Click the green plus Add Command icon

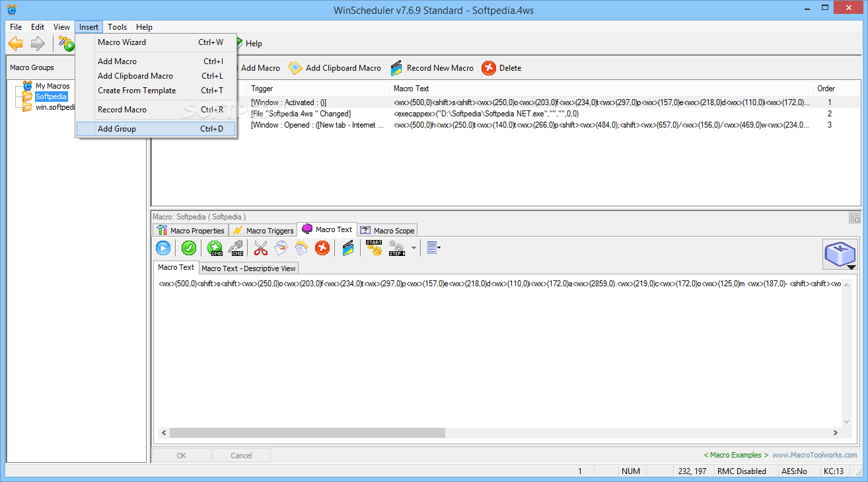coord(215,248)
